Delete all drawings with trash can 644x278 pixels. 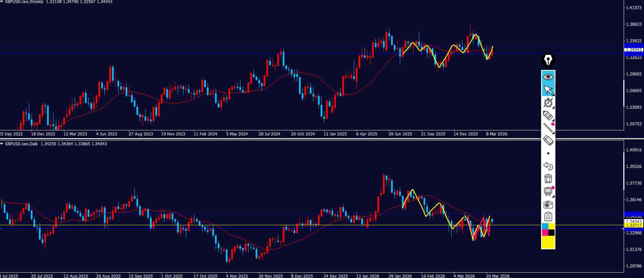coord(548,178)
